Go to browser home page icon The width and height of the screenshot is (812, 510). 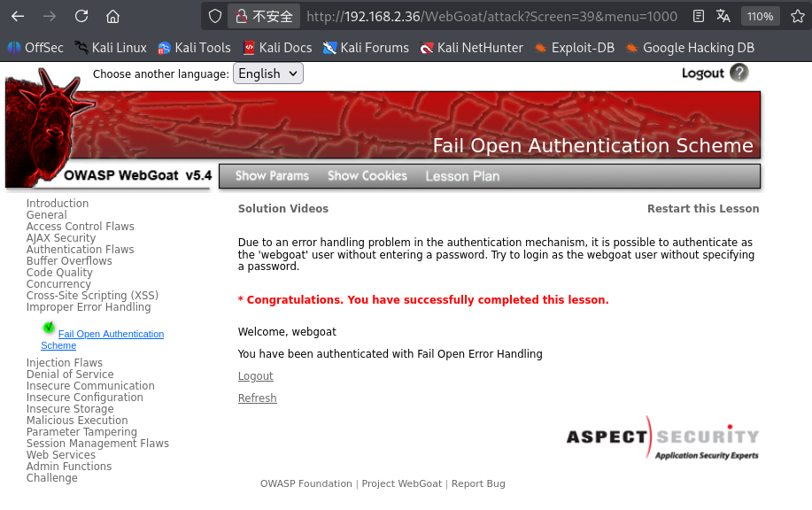click(x=112, y=17)
